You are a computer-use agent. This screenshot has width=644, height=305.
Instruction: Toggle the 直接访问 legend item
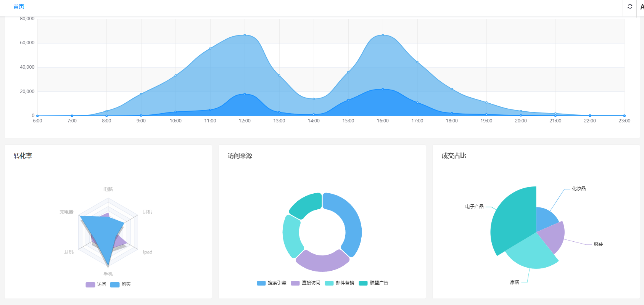pyautogui.click(x=306, y=283)
